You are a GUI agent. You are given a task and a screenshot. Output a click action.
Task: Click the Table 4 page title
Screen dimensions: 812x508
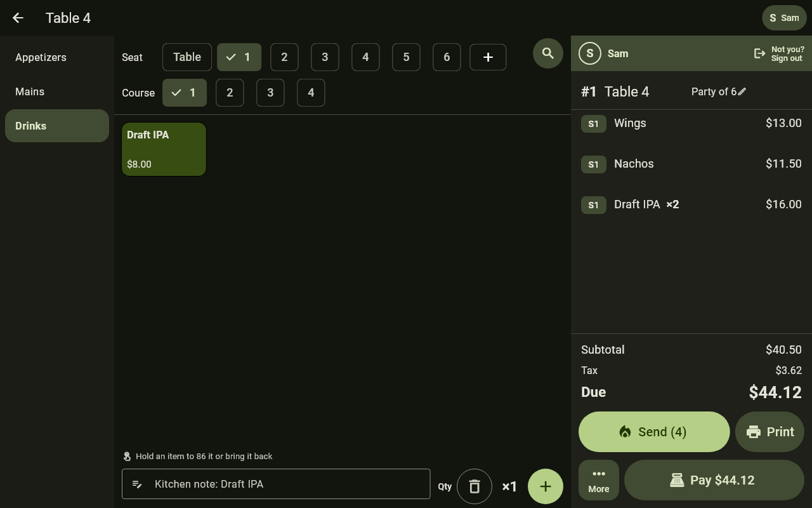click(x=68, y=18)
